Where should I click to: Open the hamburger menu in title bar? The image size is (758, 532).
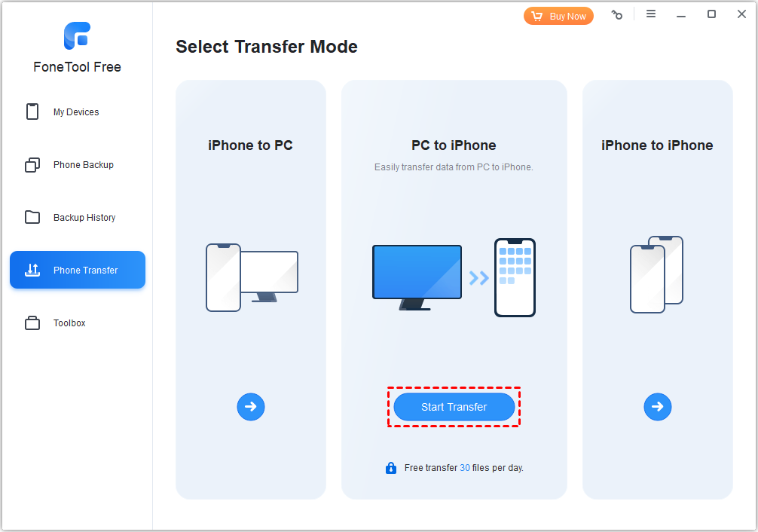click(x=651, y=14)
